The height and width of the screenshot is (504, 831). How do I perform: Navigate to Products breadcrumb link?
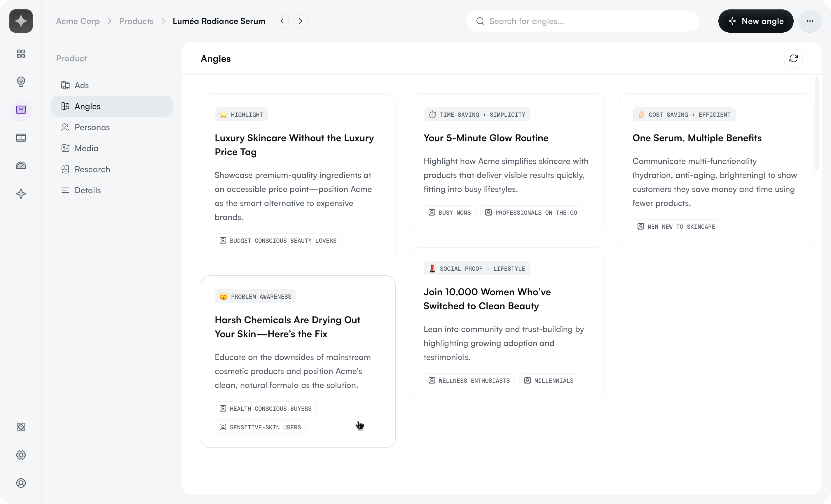click(136, 21)
